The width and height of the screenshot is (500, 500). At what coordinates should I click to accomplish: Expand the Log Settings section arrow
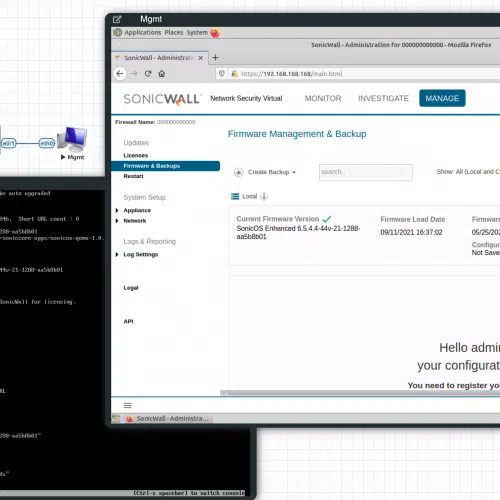click(x=117, y=254)
